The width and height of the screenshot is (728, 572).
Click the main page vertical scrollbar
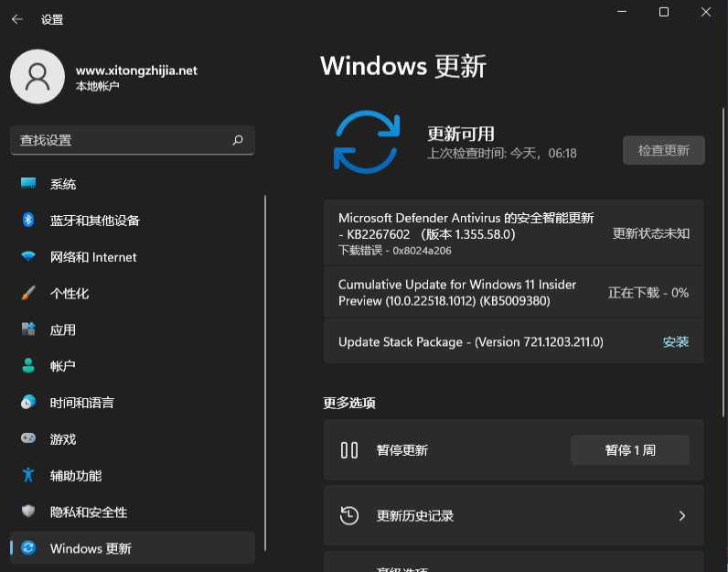723,262
